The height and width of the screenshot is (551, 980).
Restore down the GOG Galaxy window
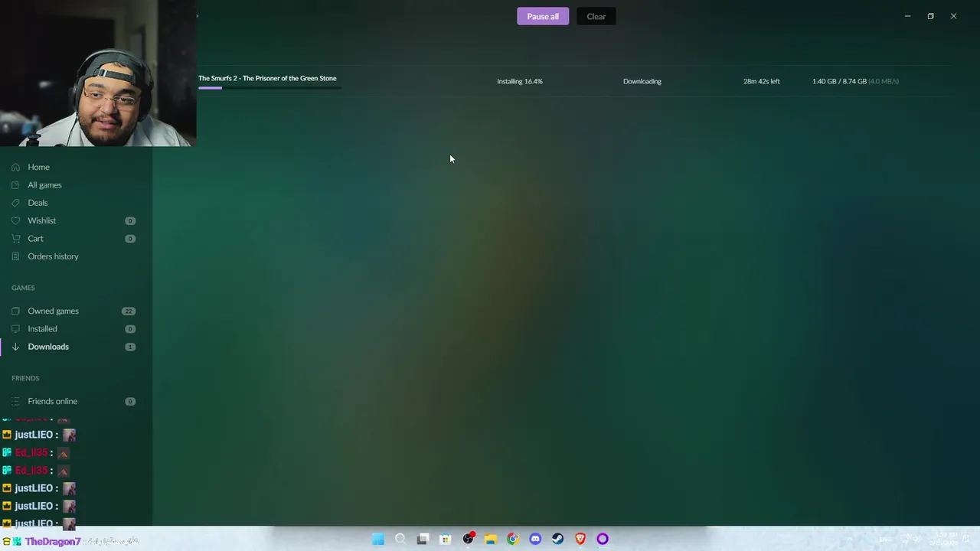pyautogui.click(x=930, y=16)
